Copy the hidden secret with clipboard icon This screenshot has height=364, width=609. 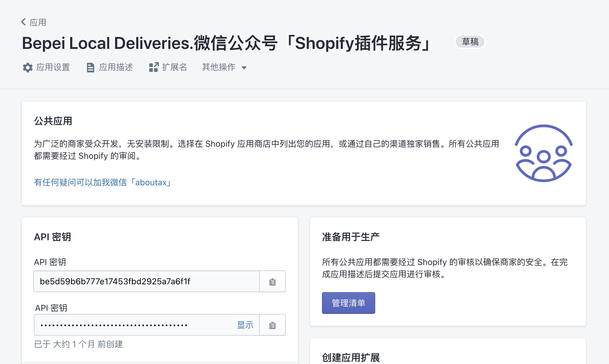click(x=272, y=325)
